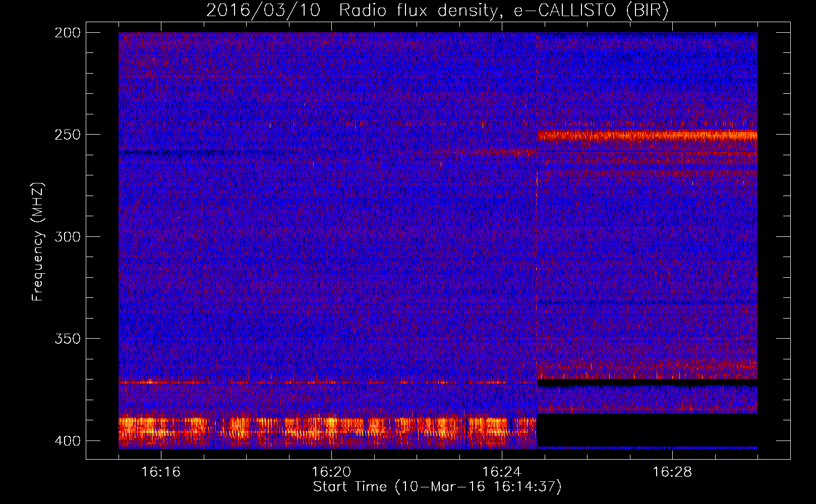Click the plot title '2016/03/10 Radio flux density'
The height and width of the screenshot is (504, 816).
437,11
